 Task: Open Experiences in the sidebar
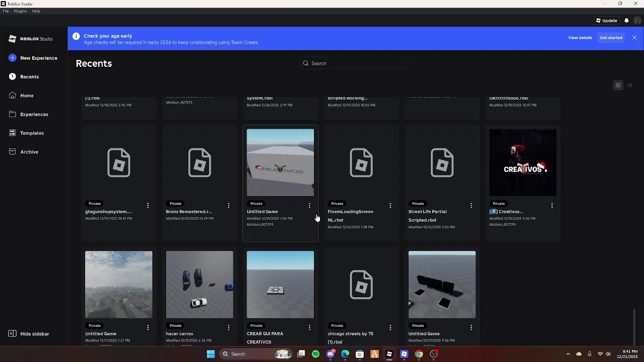[34, 114]
